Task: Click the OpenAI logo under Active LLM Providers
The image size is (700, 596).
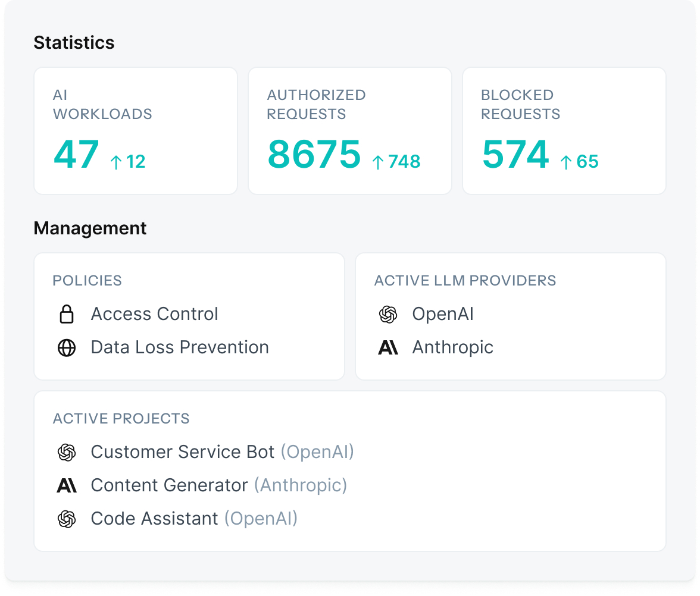Action: pyautogui.click(x=388, y=314)
